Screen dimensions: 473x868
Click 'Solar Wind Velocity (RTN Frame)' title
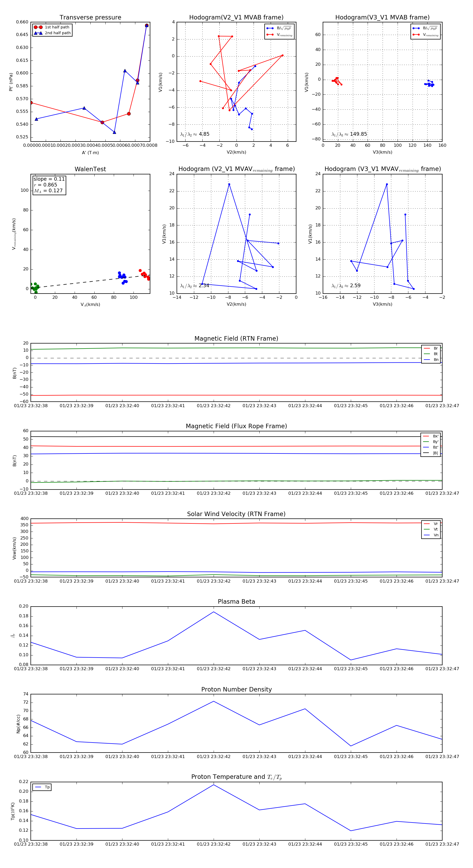[x=236, y=514]
